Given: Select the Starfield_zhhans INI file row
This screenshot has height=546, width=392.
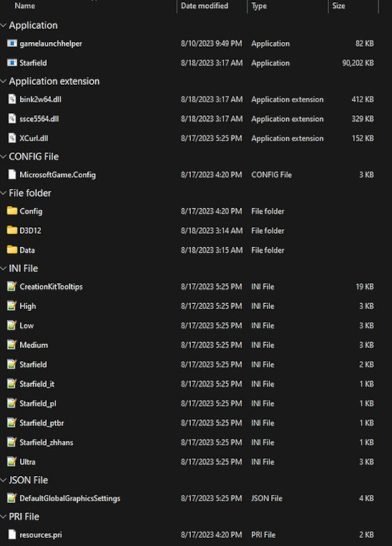Looking at the screenshot, I should (x=190, y=442).
